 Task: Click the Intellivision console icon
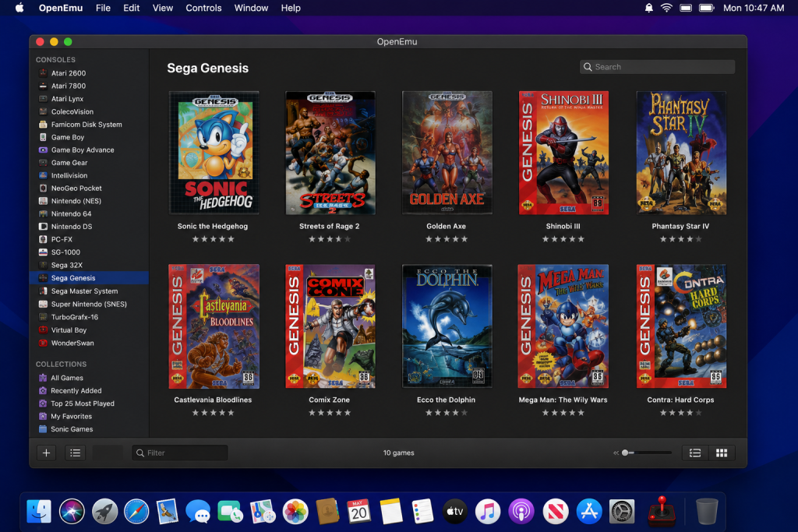tap(44, 175)
